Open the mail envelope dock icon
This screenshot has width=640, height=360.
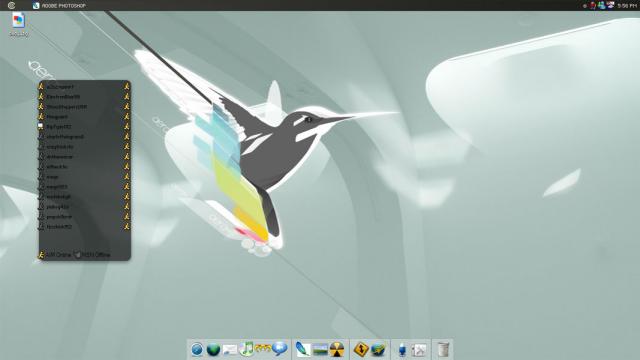229,350
